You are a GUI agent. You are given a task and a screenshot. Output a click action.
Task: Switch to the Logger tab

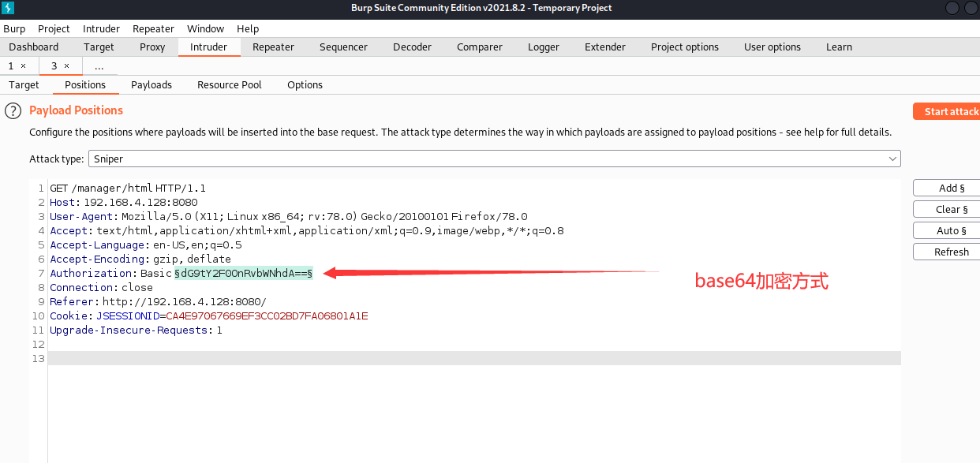[544, 47]
